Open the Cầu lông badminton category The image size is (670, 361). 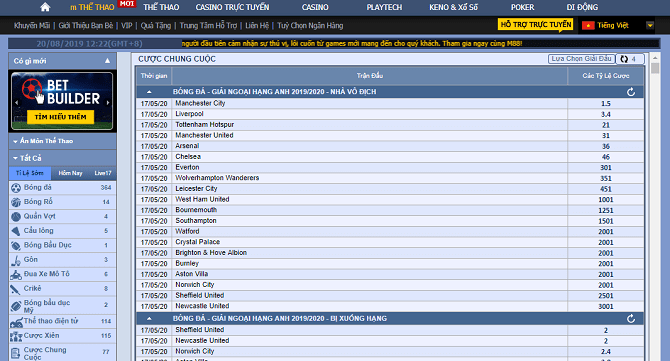[x=62, y=231]
